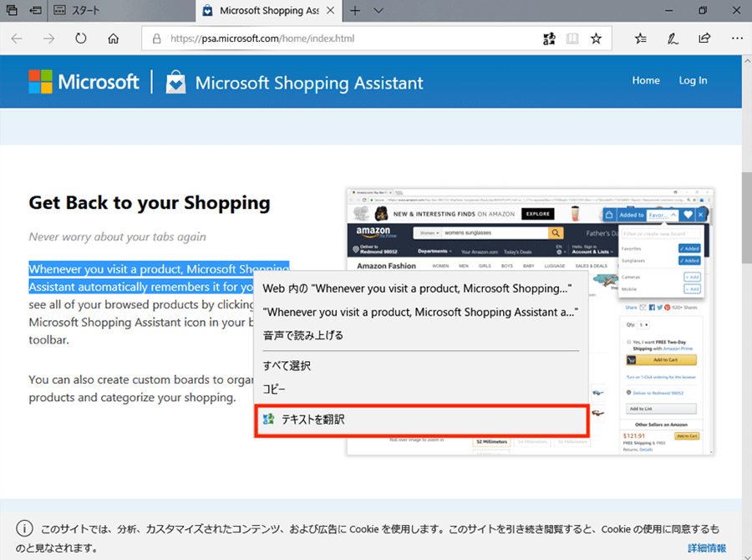Click the Never worry about your tabs again text

[x=118, y=237]
